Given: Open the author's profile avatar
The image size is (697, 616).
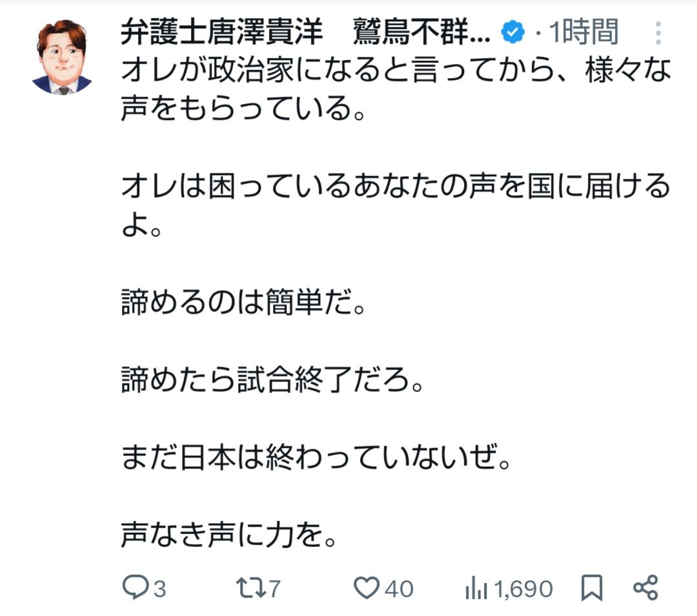Looking at the screenshot, I should [x=62, y=57].
